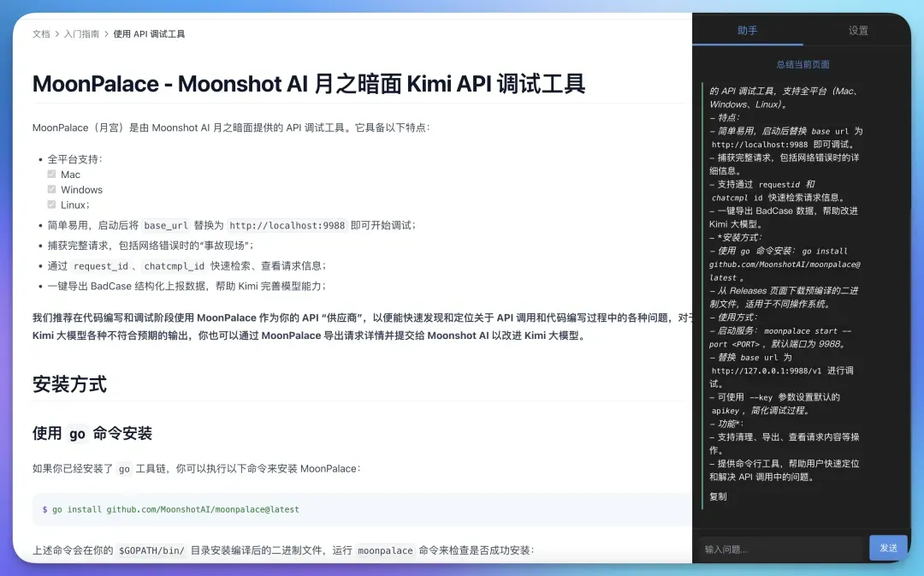Click the 总结当前页面 button
The height and width of the screenshot is (576, 924).
click(802, 64)
